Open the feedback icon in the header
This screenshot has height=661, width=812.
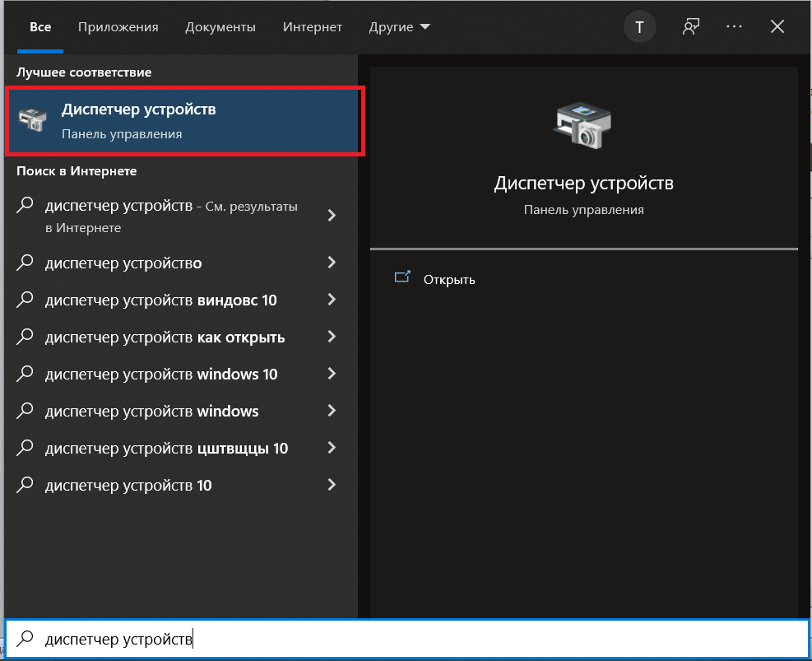[x=690, y=27]
